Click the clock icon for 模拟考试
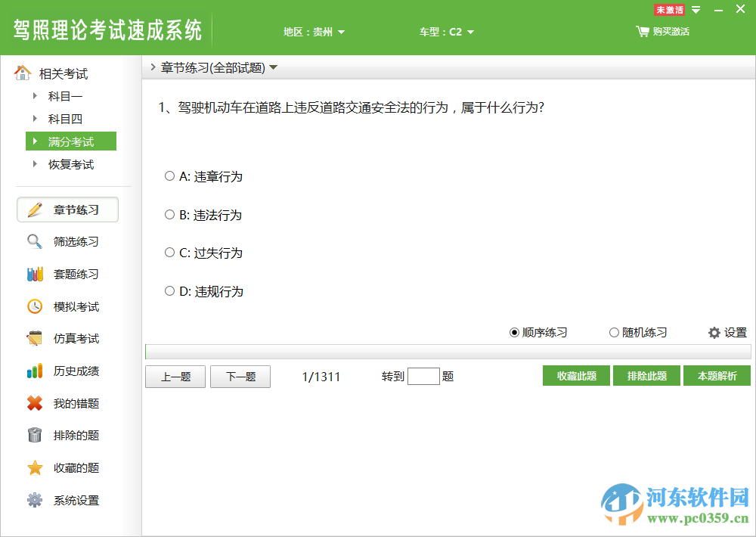The width and height of the screenshot is (756, 537). pyautogui.click(x=35, y=306)
